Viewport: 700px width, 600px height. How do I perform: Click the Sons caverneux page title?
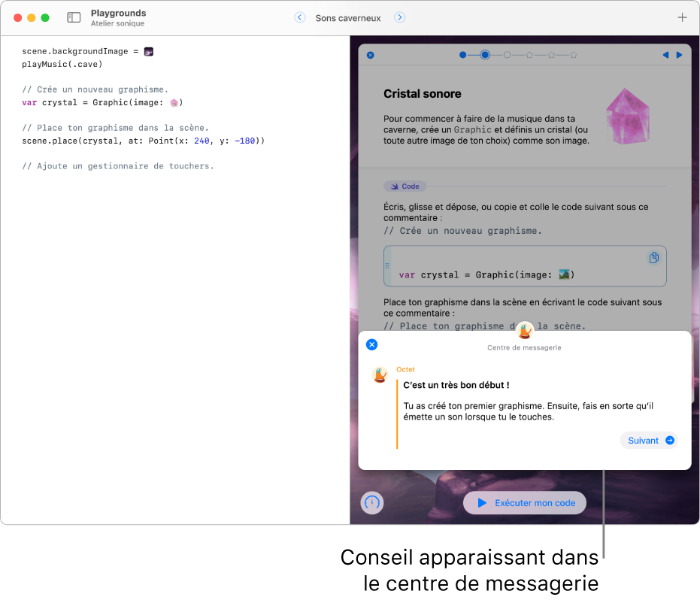click(348, 18)
